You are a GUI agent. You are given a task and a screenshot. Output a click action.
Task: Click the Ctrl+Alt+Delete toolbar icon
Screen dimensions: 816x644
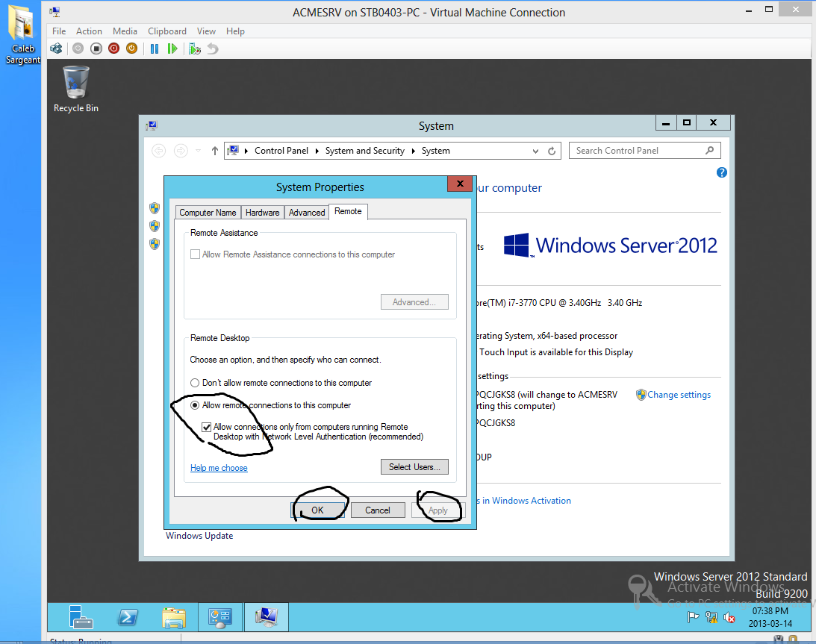pyautogui.click(x=56, y=49)
